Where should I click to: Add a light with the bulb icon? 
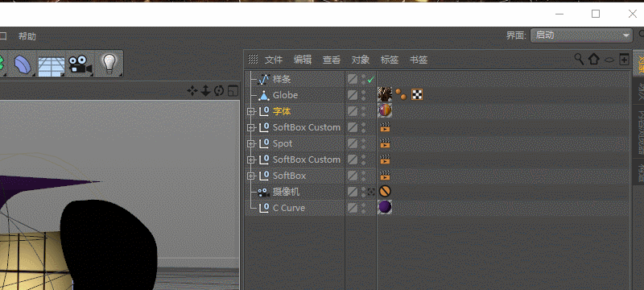[x=109, y=64]
